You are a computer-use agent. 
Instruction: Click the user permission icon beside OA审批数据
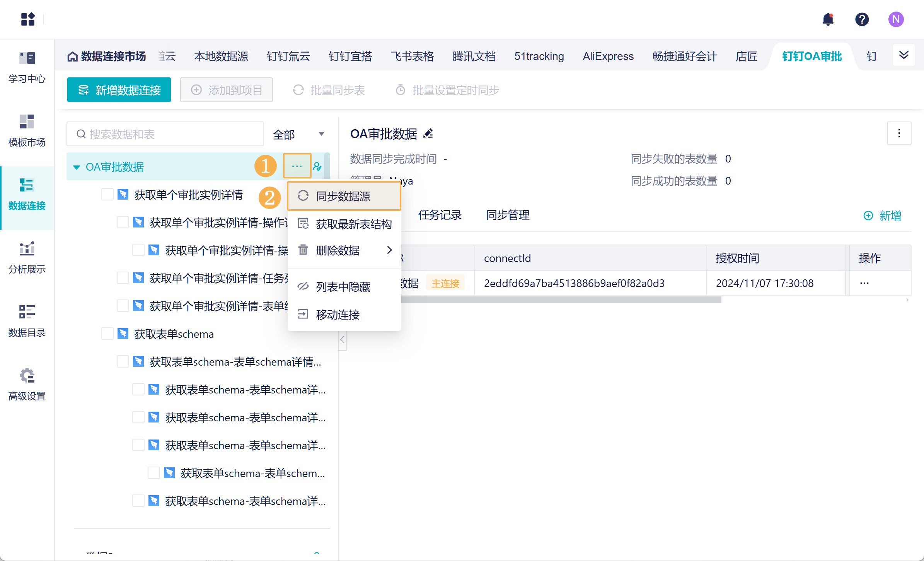click(x=317, y=167)
